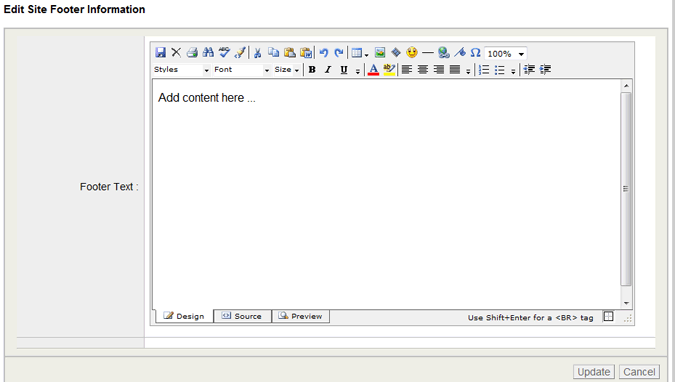Image resolution: width=675 pixels, height=382 pixels.
Task: Click the Cancel X icon in toolbar
Action: 176,53
